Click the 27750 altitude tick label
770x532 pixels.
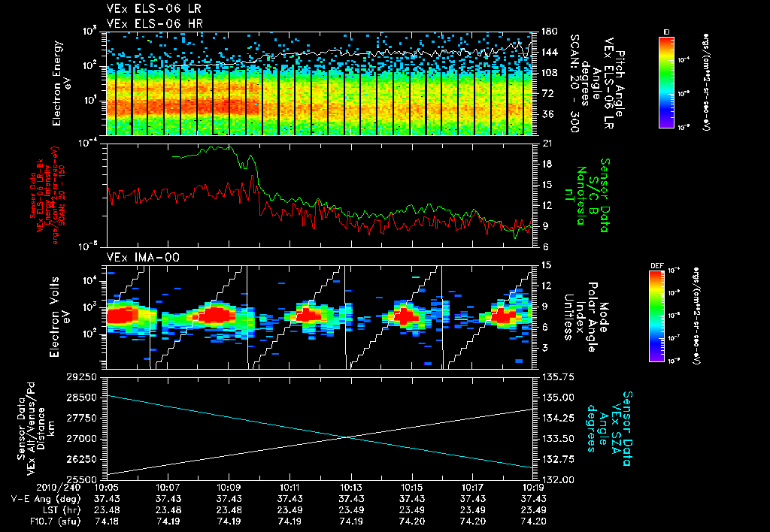[x=81, y=418]
